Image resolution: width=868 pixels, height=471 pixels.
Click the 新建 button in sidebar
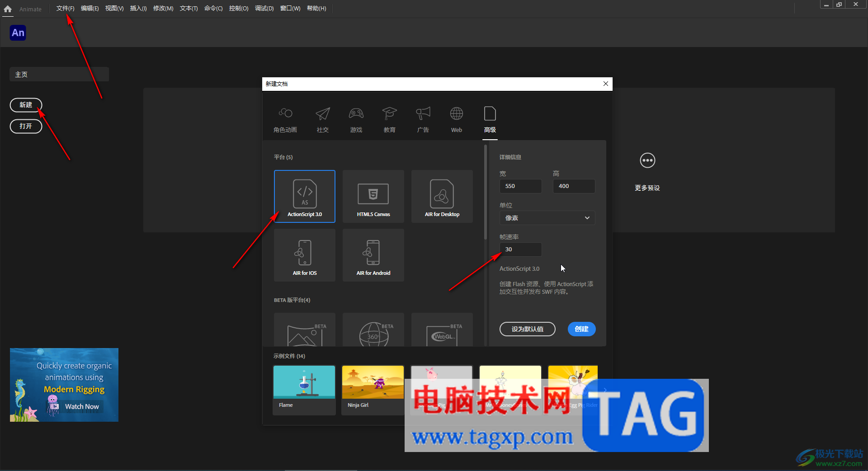tap(26, 105)
